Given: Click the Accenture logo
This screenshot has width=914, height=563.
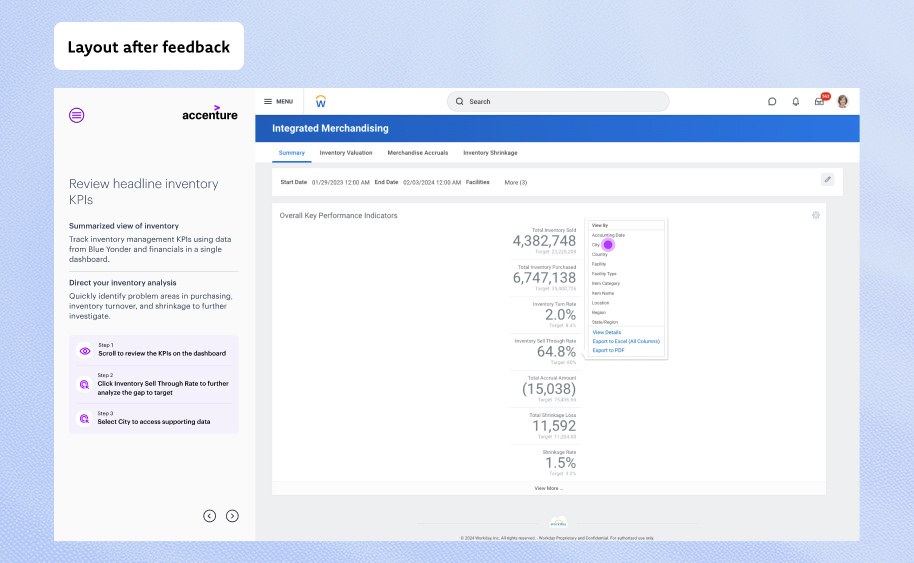Looking at the screenshot, I should coord(210,113).
